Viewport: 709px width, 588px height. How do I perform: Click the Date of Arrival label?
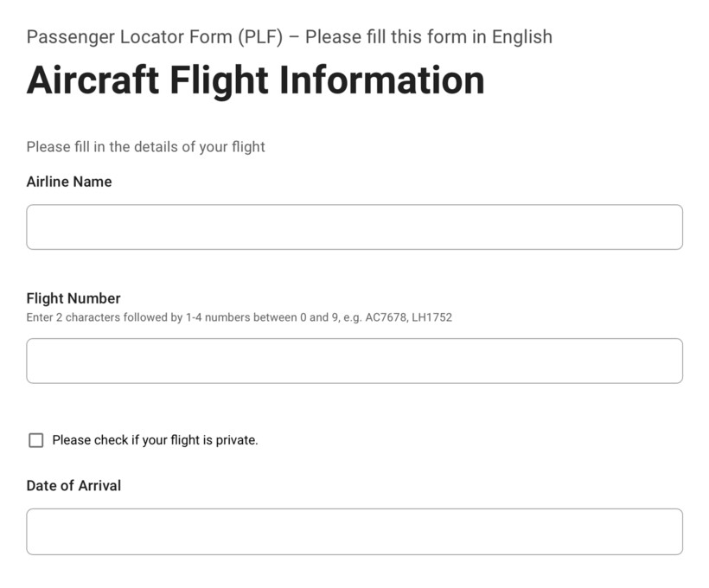click(73, 485)
